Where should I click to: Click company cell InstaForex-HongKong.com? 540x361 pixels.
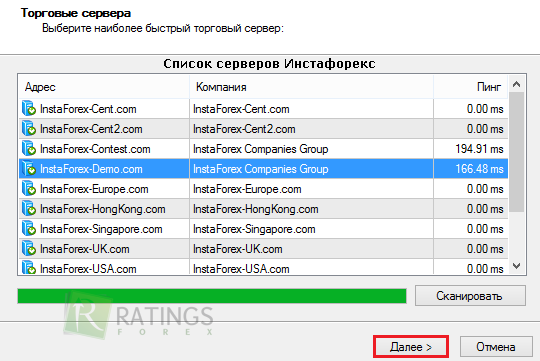tap(311, 209)
